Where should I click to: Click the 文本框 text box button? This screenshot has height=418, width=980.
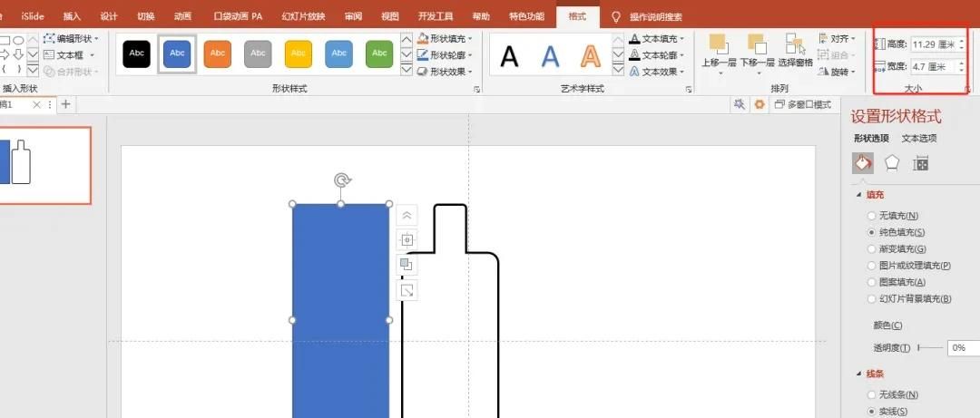[69, 55]
